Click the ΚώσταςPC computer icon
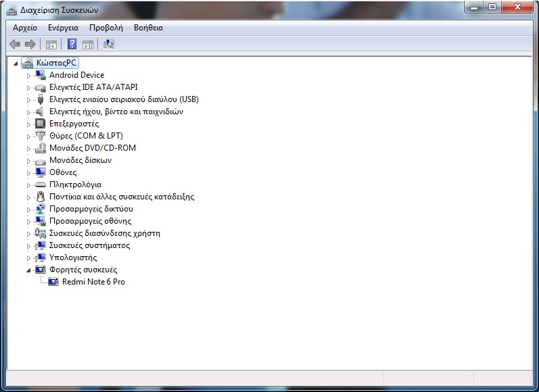Viewport: 539px width, 392px height. pos(27,63)
